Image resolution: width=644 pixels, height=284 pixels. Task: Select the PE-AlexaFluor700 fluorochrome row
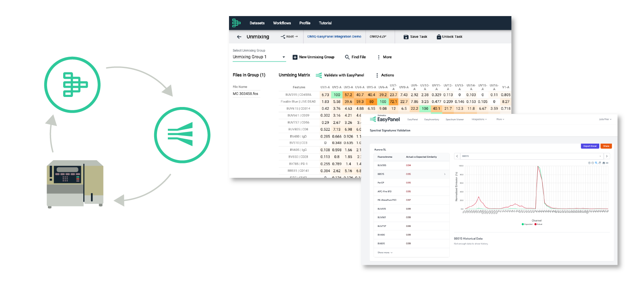pyautogui.click(x=411, y=200)
